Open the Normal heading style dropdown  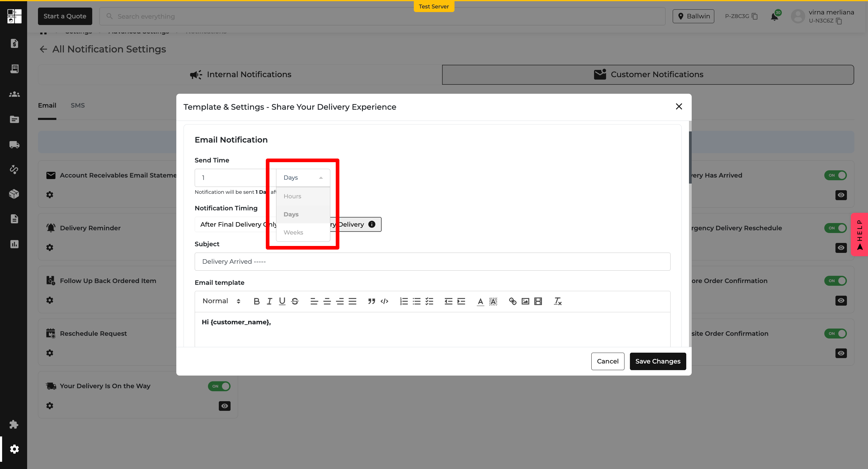221,301
